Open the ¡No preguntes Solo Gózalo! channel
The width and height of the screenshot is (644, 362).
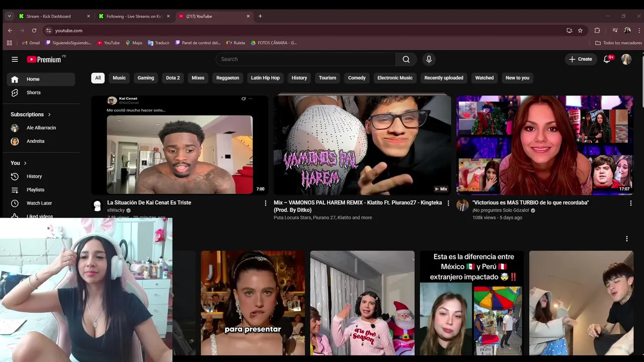coord(501,210)
